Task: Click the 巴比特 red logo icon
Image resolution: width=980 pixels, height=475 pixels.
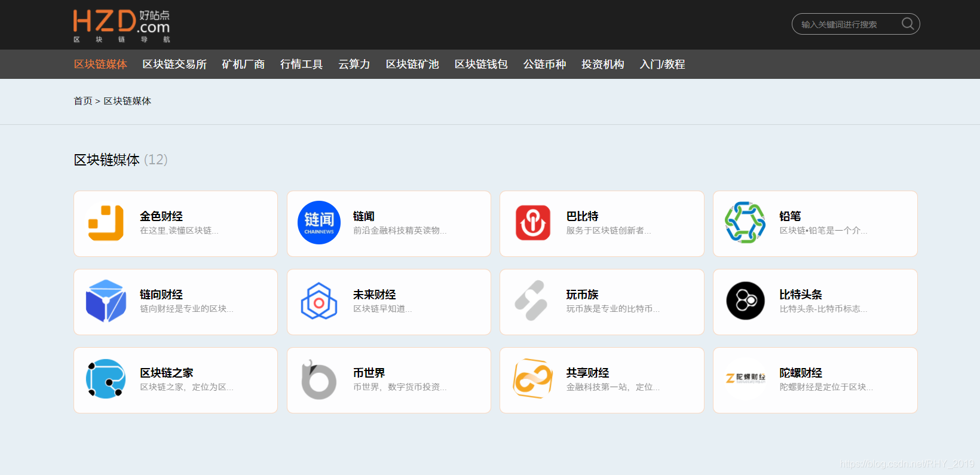Action: point(532,223)
